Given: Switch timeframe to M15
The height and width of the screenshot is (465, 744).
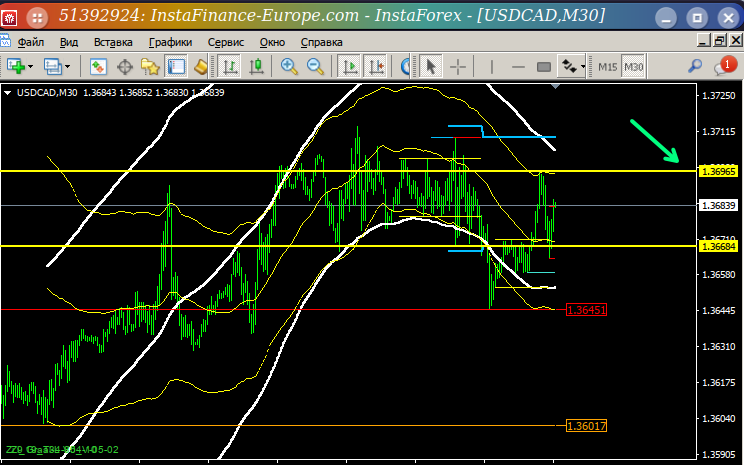Looking at the screenshot, I should click(607, 67).
